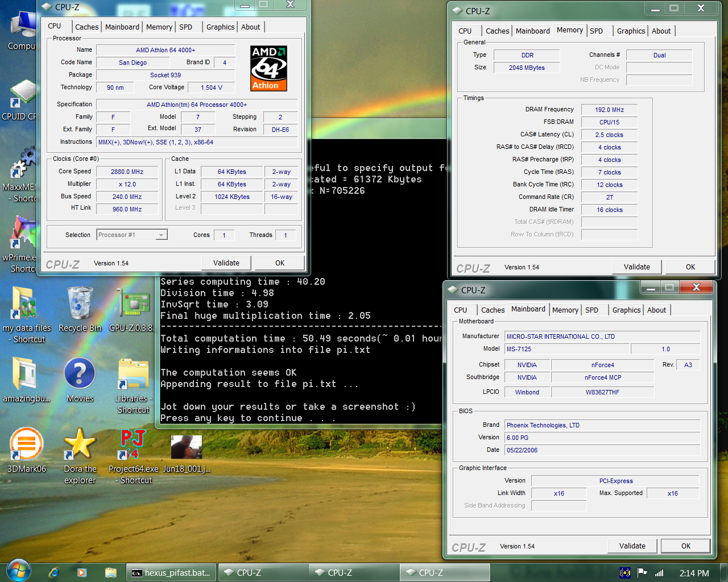Click the HT Link 960.0 MHz value
This screenshot has height=582, width=728.
[127, 209]
